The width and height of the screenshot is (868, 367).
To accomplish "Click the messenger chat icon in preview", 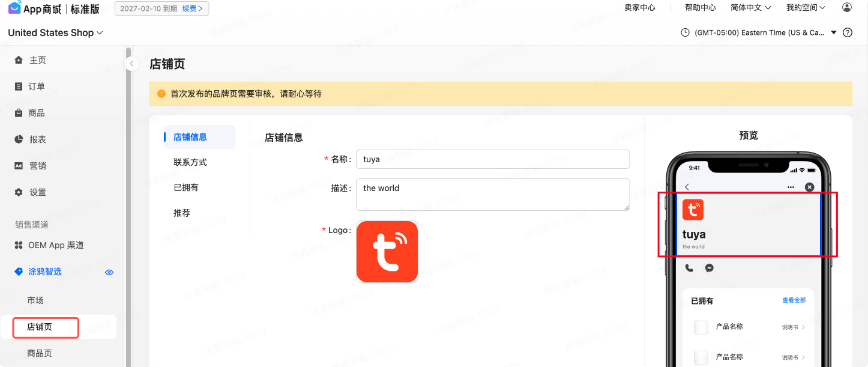I will coord(710,268).
